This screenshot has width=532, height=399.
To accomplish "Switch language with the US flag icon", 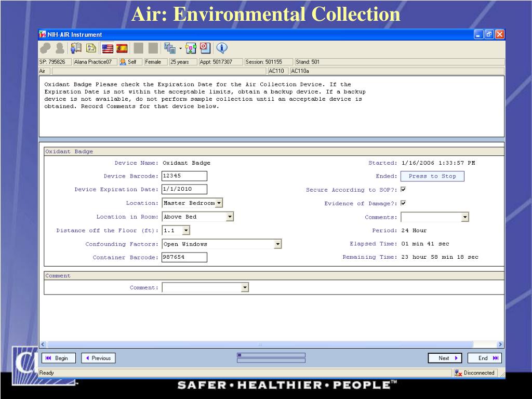I will point(108,48).
